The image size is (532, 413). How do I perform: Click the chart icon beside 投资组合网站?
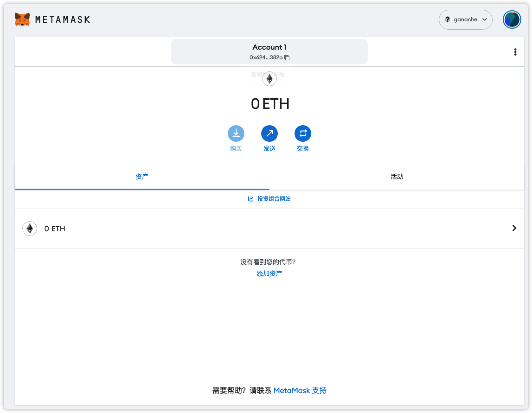pyautogui.click(x=251, y=199)
